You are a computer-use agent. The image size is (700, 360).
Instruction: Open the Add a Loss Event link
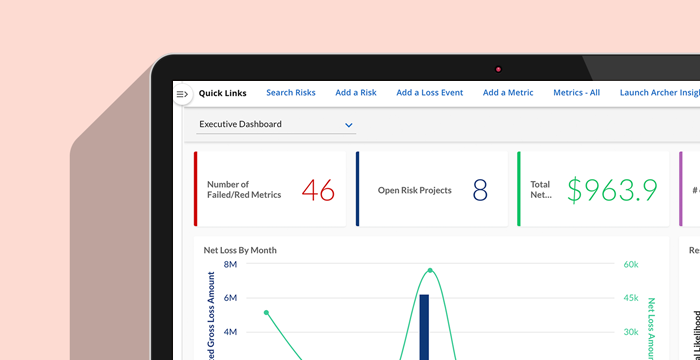pyautogui.click(x=429, y=93)
